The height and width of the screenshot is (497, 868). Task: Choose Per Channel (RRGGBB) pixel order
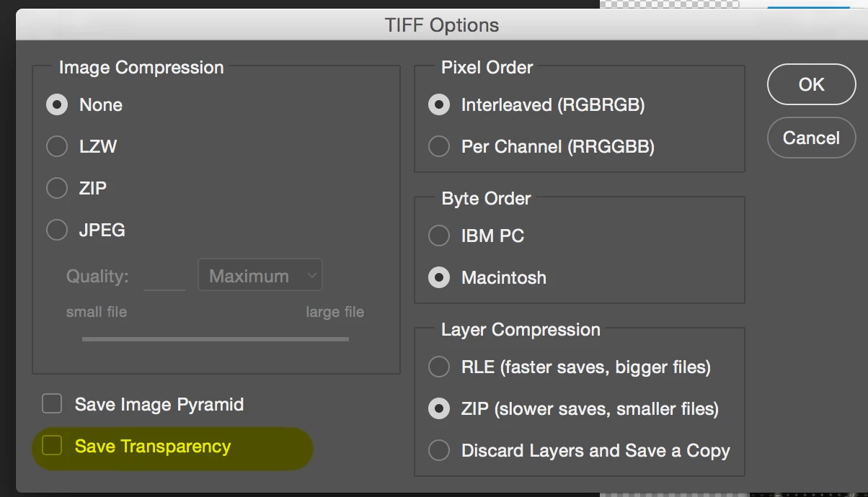[439, 146]
